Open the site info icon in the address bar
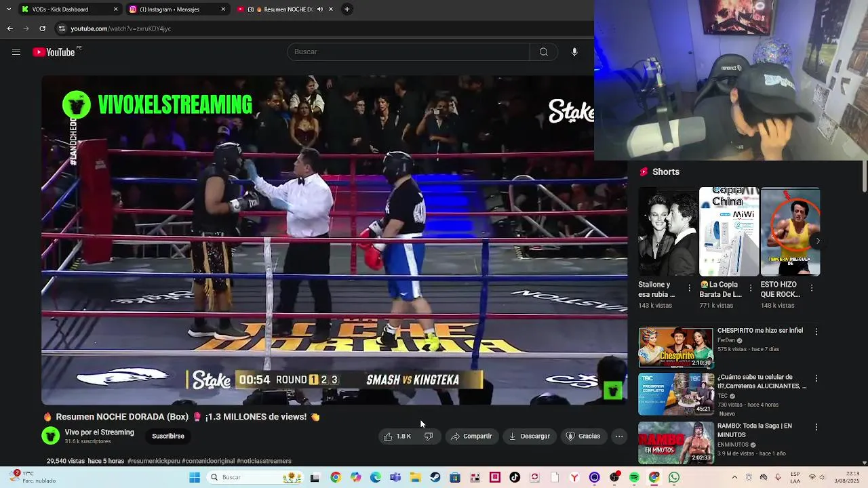Image resolution: width=868 pixels, height=488 pixels. tap(62, 28)
